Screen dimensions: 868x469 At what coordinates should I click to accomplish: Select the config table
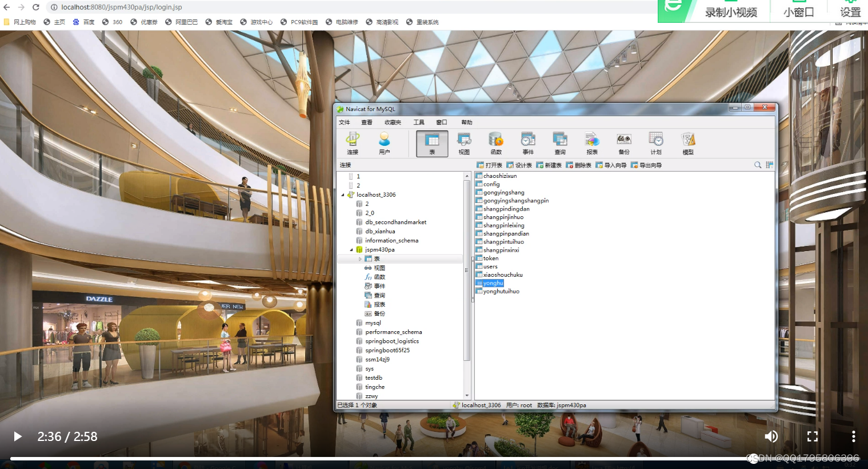[491, 184]
